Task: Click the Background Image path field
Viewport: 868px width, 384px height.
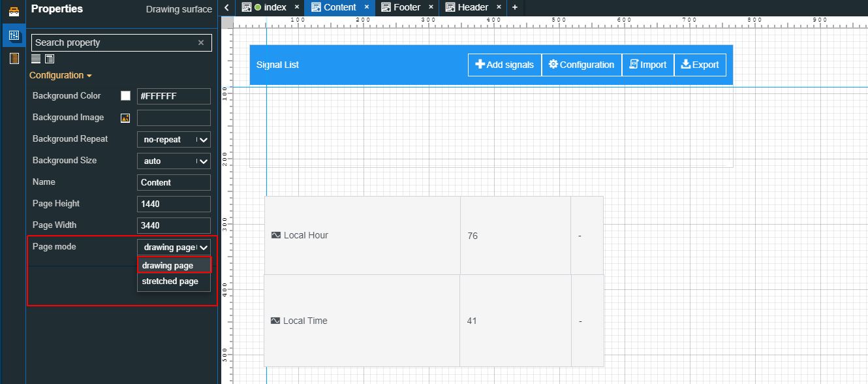Action: [174, 118]
